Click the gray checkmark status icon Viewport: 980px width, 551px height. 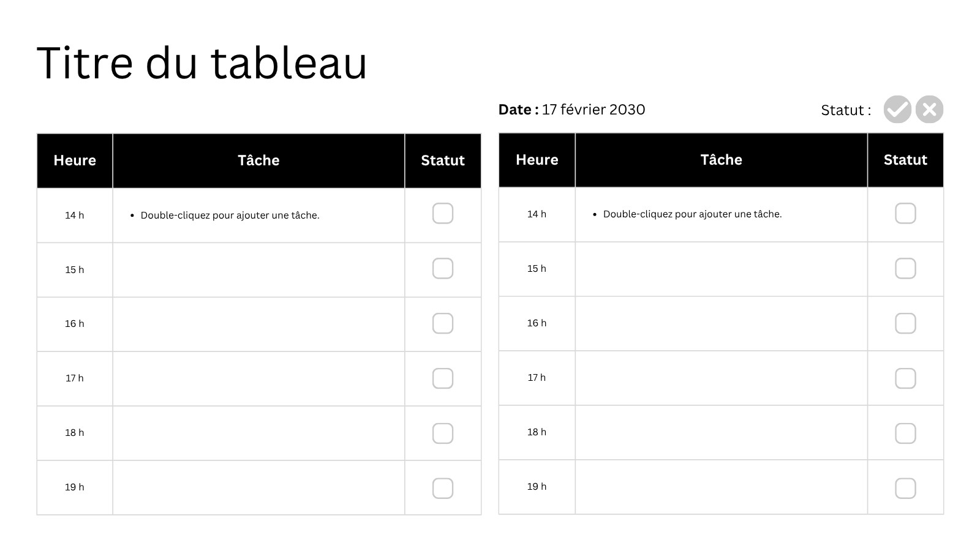897,110
